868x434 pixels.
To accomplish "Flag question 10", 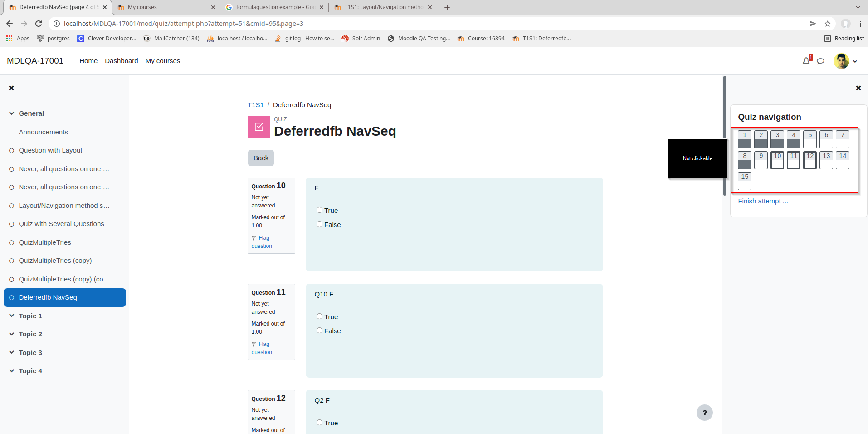I will [262, 242].
